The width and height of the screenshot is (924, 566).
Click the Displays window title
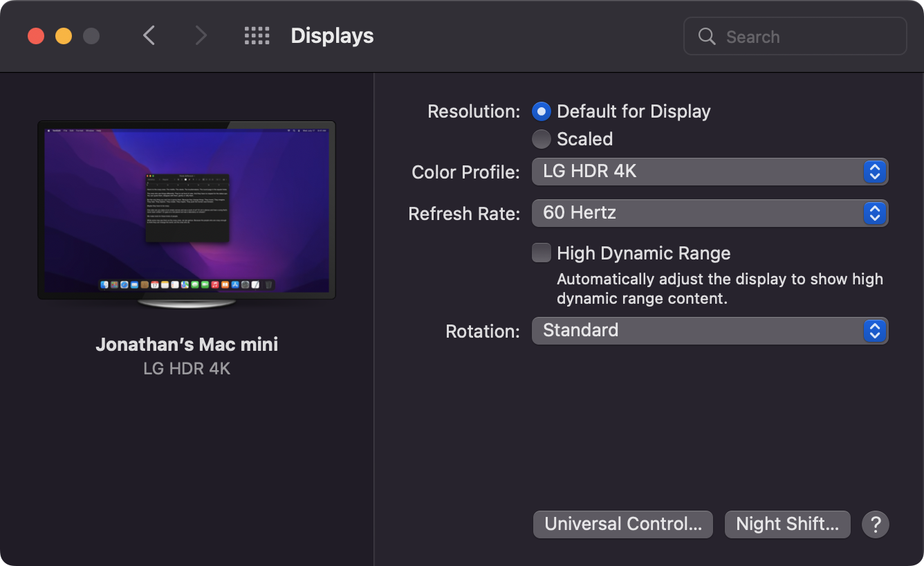[332, 36]
